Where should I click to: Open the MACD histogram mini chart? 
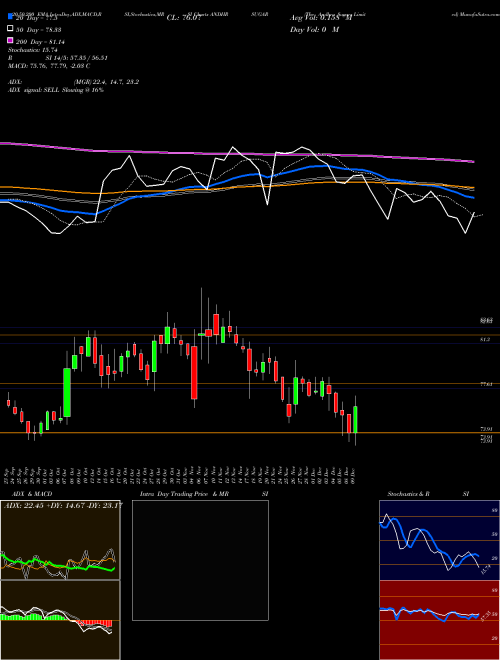[60, 620]
